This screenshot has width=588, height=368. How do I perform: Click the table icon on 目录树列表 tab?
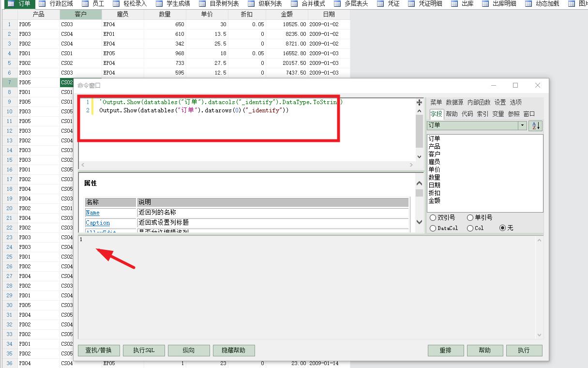click(x=202, y=4)
